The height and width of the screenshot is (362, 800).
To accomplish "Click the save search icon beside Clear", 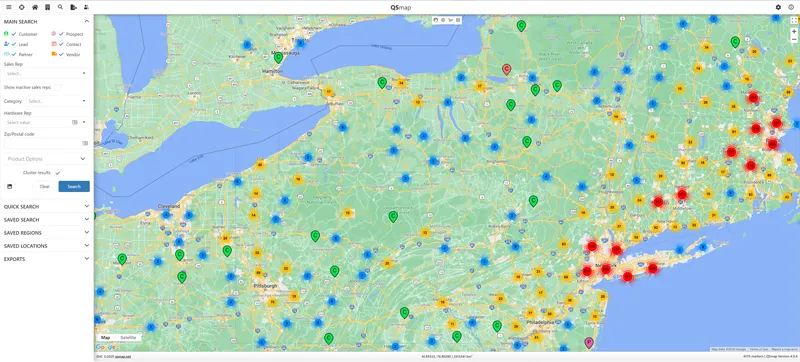I will click(x=9, y=187).
